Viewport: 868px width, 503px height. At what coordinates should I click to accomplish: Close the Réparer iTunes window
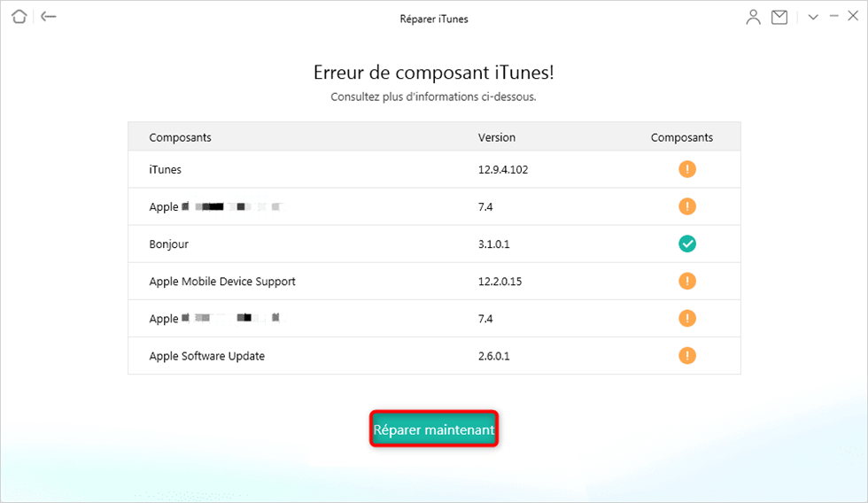point(853,16)
